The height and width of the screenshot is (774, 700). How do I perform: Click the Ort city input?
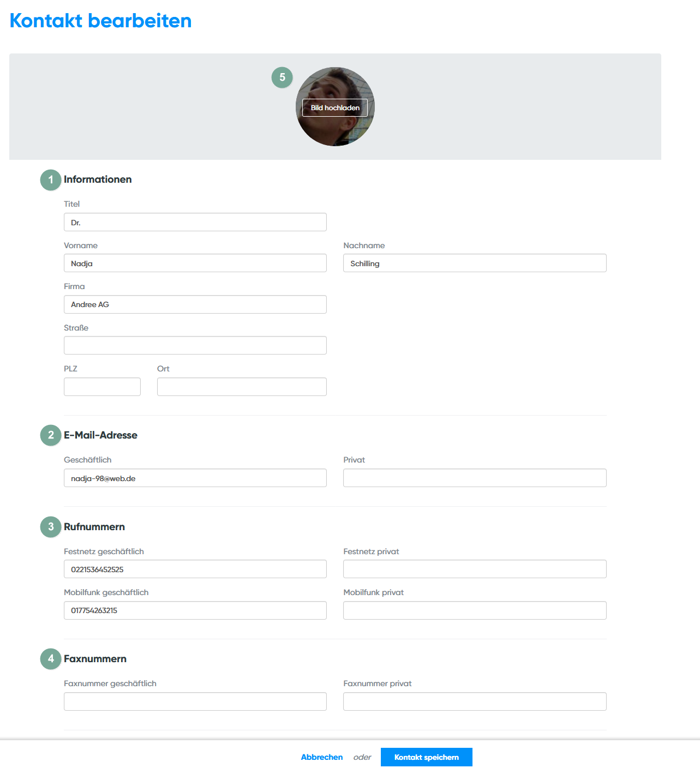[242, 387]
